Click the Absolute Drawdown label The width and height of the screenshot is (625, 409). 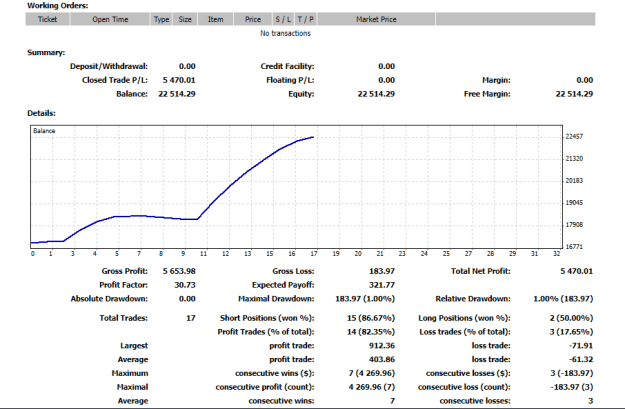pos(109,299)
